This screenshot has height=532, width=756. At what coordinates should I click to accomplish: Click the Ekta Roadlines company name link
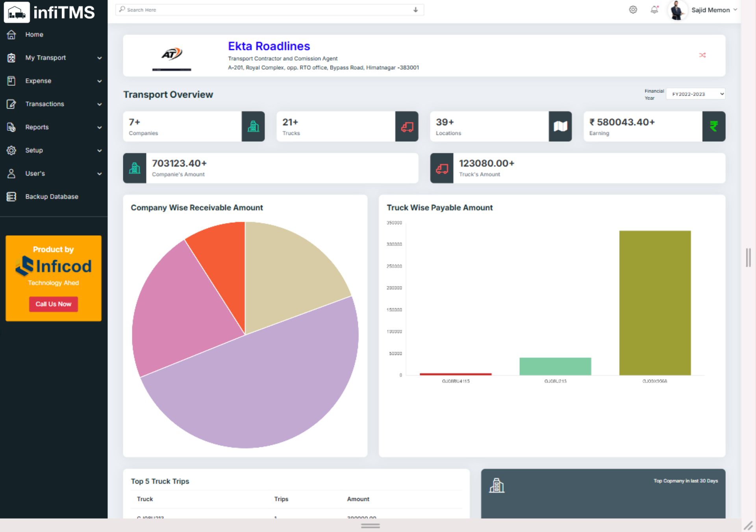(x=269, y=46)
